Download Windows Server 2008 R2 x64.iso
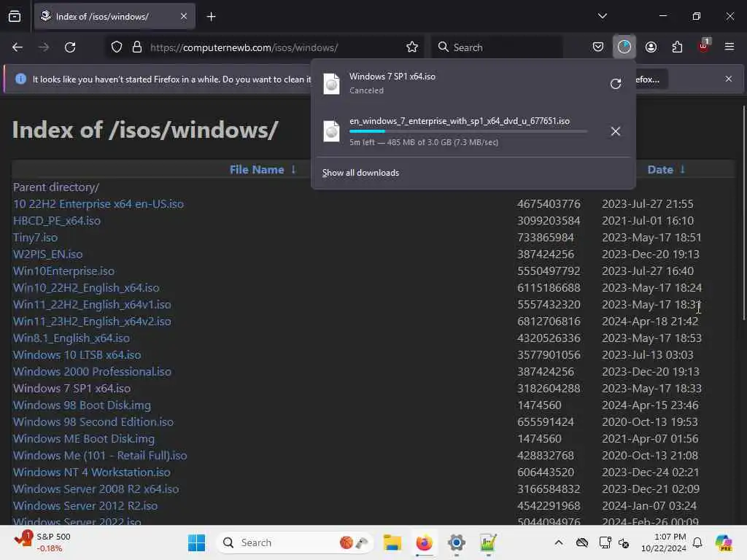This screenshot has width=747, height=560. coord(96,489)
